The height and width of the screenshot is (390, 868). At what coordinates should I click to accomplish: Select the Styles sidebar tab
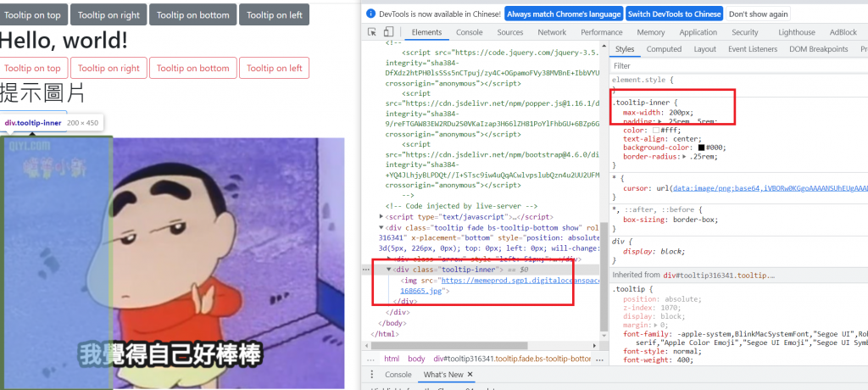pyautogui.click(x=625, y=49)
